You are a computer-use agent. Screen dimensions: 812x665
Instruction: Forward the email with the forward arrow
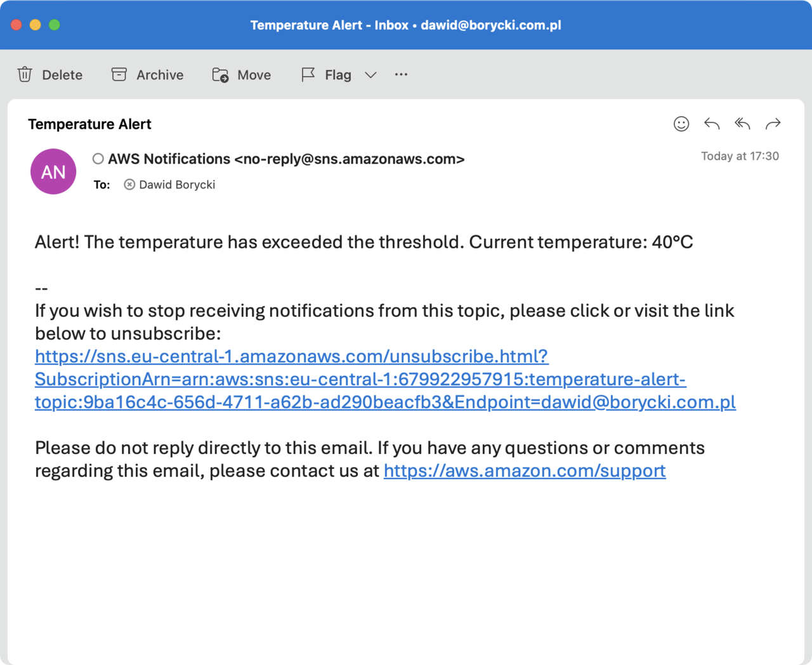click(773, 124)
